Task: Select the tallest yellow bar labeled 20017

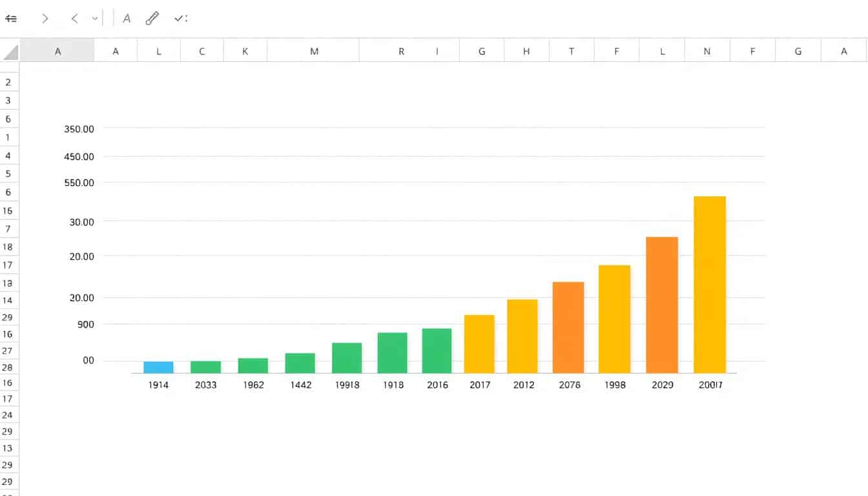Action: [710, 284]
